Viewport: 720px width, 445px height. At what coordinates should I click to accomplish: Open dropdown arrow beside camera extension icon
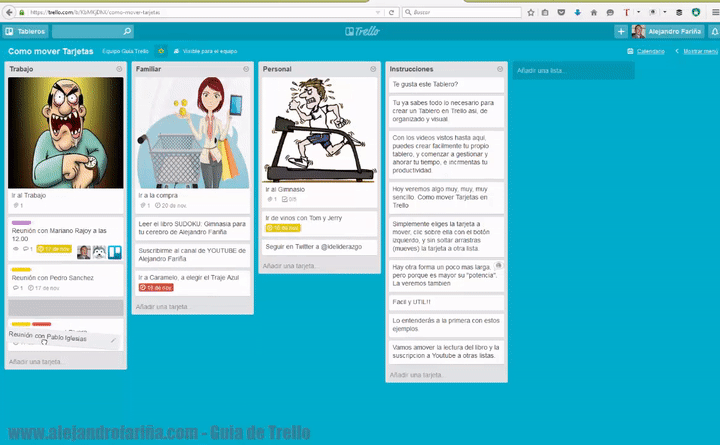(664, 12)
